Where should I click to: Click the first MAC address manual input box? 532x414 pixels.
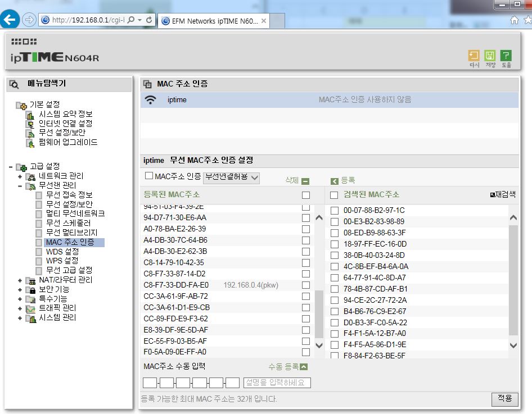point(150,383)
